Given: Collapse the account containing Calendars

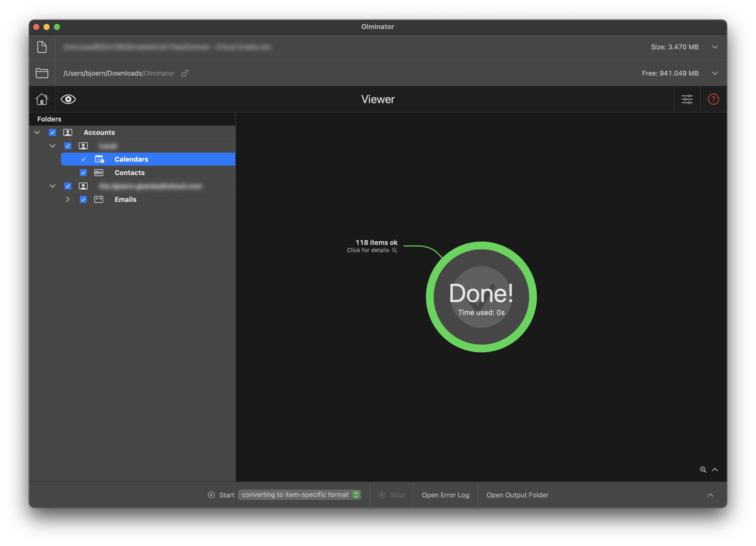Looking at the screenshot, I should click(53, 146).
